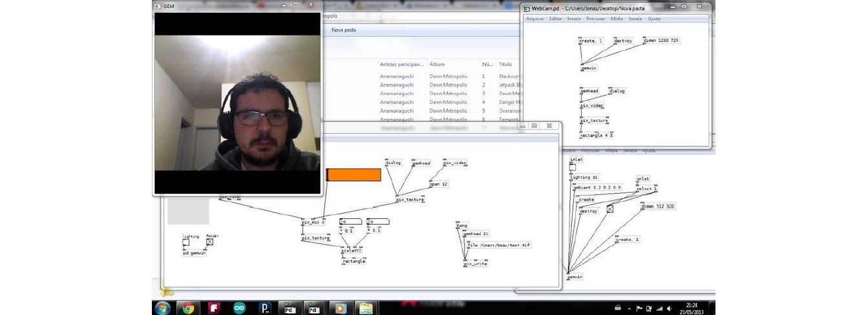Open Google Chrome from the taskbar
This screenshot has height=315, width=868.
click(x=188, y=308)
